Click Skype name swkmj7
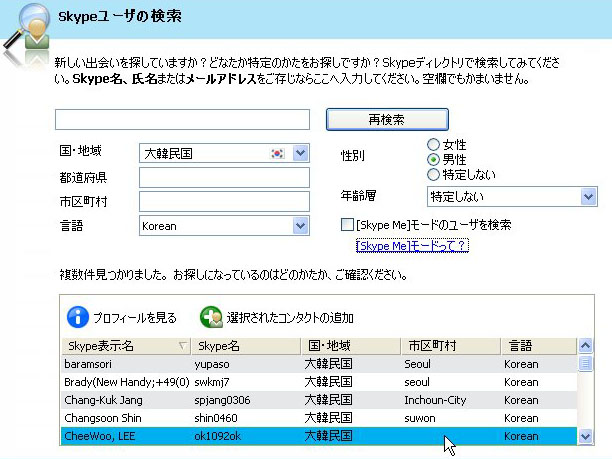This screenshot has height=459, width=612. pyautogui.click(x=212, y=382)
